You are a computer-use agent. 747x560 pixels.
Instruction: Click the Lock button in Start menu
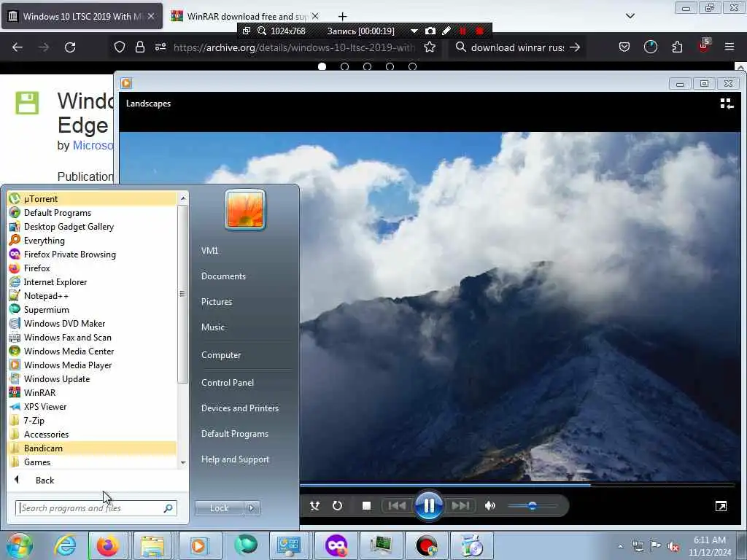[x=219, y=508]
